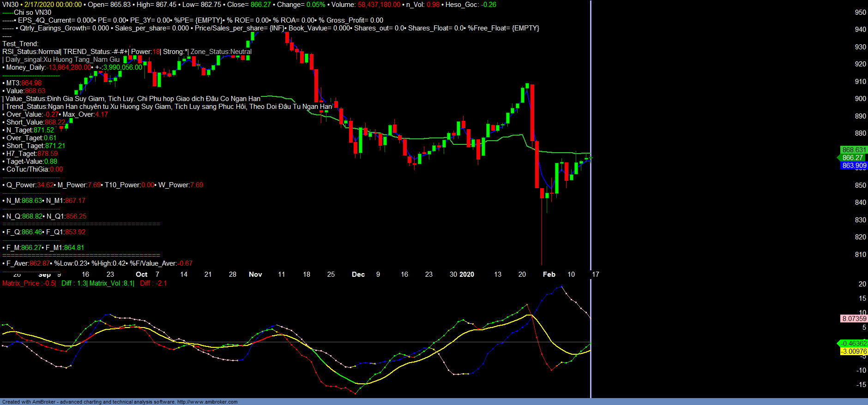
Task: Click the VN30 ticker symbol in the title
Action: pyautogui.click(x=10, y=5)
